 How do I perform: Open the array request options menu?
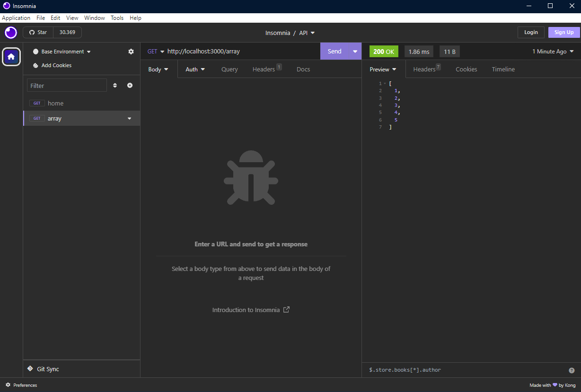[129, 118]
